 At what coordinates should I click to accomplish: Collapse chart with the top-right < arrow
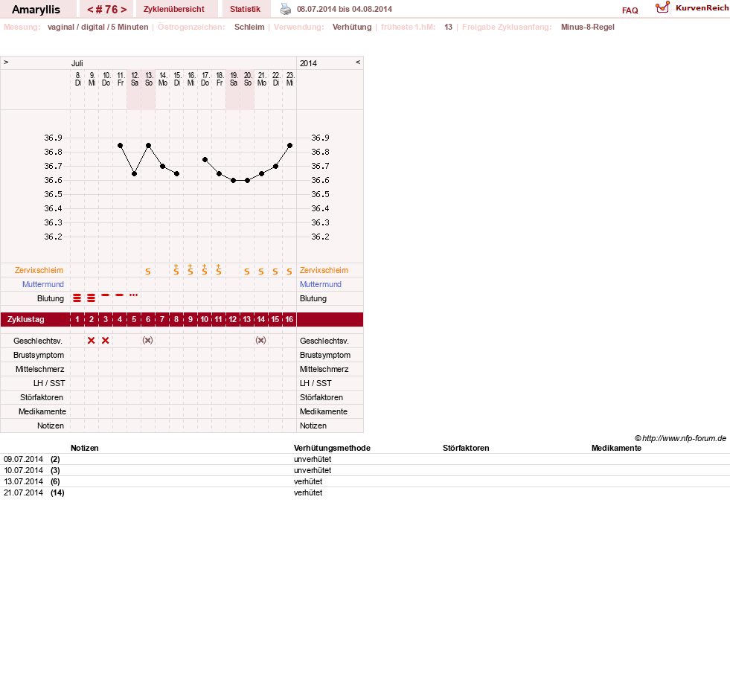(358, 62)
